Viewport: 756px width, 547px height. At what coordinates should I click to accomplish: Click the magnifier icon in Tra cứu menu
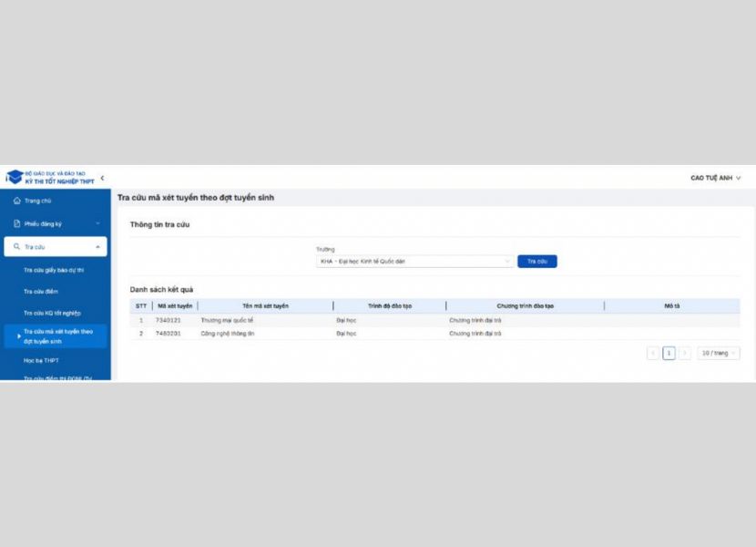tap(16, 247)
